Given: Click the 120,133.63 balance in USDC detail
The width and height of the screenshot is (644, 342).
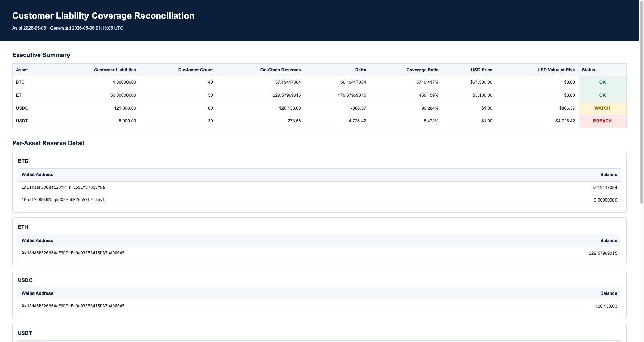Looking at the screenshot, I should point(606,306).
